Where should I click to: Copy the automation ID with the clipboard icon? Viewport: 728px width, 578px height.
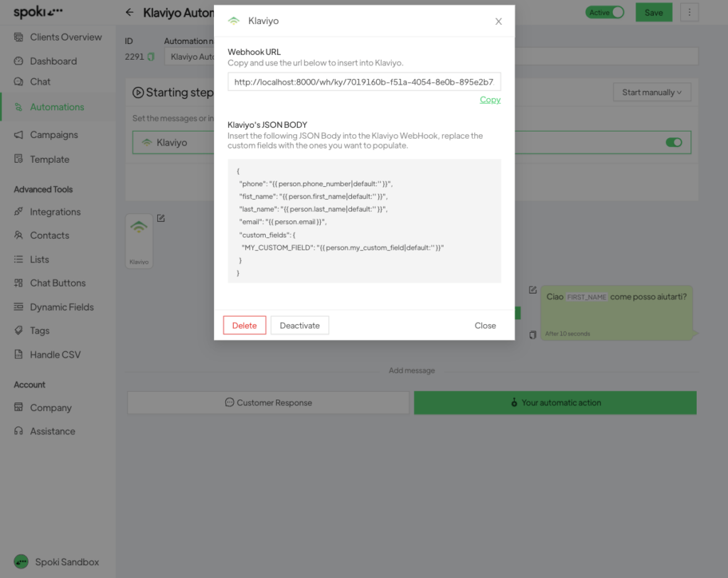tap(151, 57)
